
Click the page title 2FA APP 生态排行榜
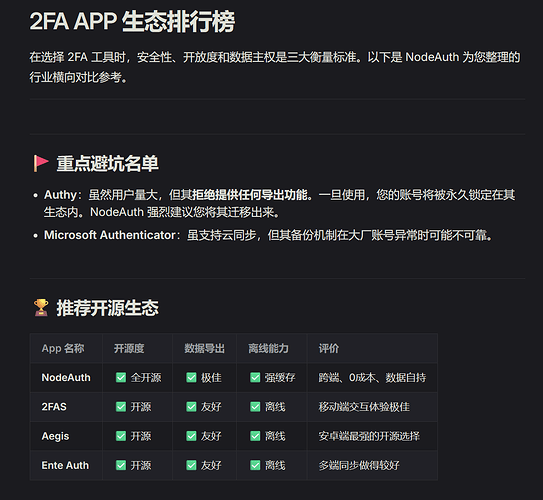point(132,22)
